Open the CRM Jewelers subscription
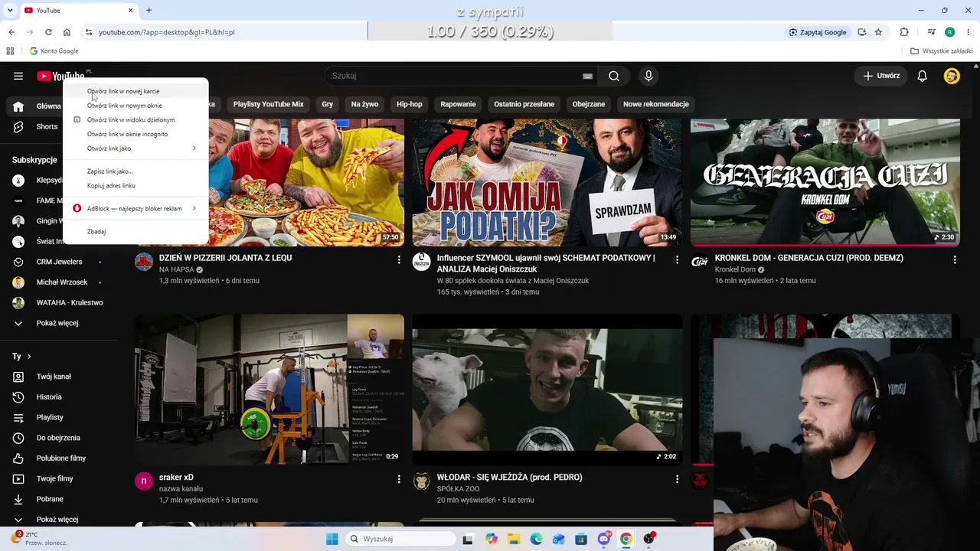980x551 pixels. [x=59, y=262]
